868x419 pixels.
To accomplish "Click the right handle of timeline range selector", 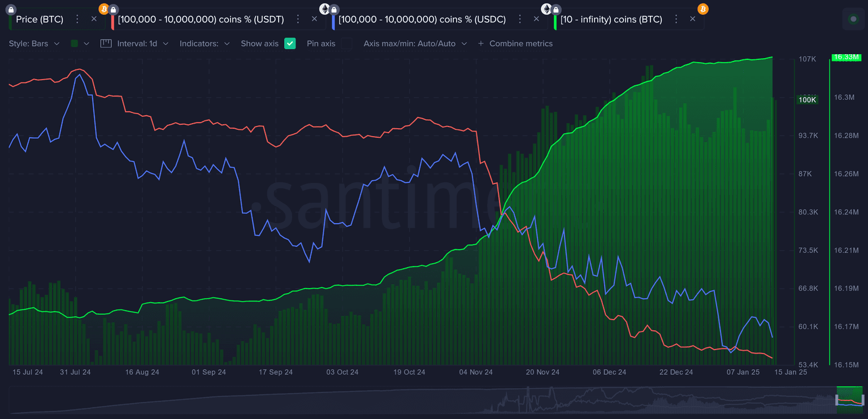I will coord(863,400).
